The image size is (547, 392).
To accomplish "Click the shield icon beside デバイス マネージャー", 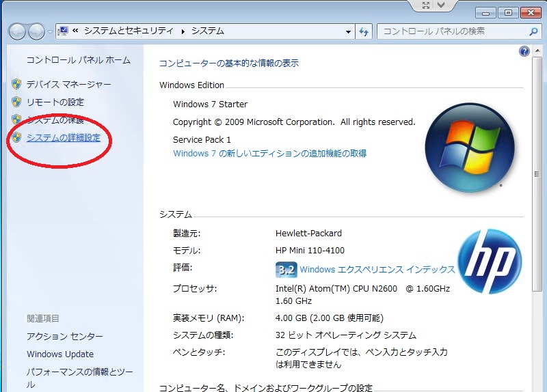I will coord(16,84).
